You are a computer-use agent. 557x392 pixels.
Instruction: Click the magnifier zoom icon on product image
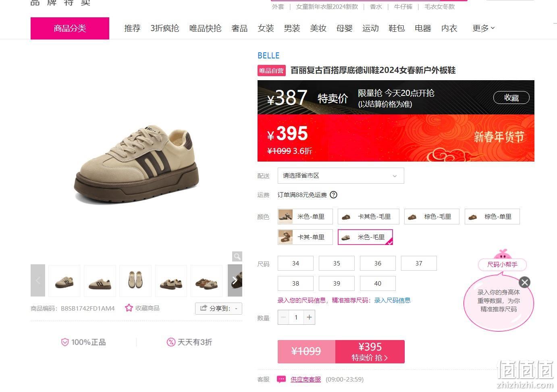click(x=237, y=256)
